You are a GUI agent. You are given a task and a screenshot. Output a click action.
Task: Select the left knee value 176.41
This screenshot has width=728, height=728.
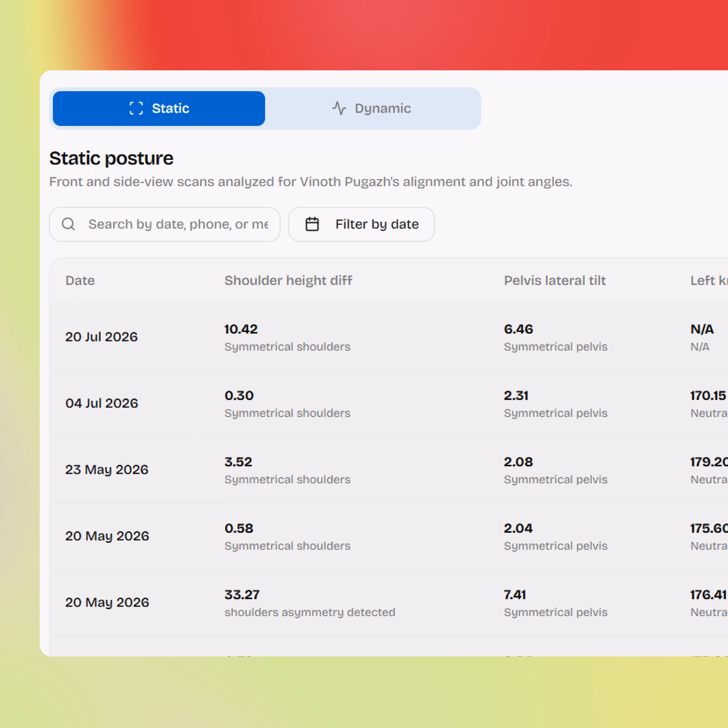point(708,595)
